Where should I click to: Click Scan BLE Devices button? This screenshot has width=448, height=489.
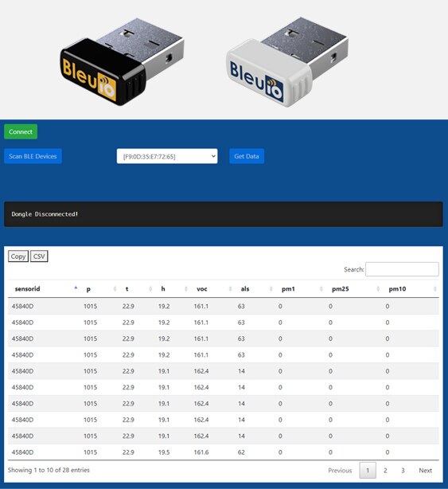33,156
